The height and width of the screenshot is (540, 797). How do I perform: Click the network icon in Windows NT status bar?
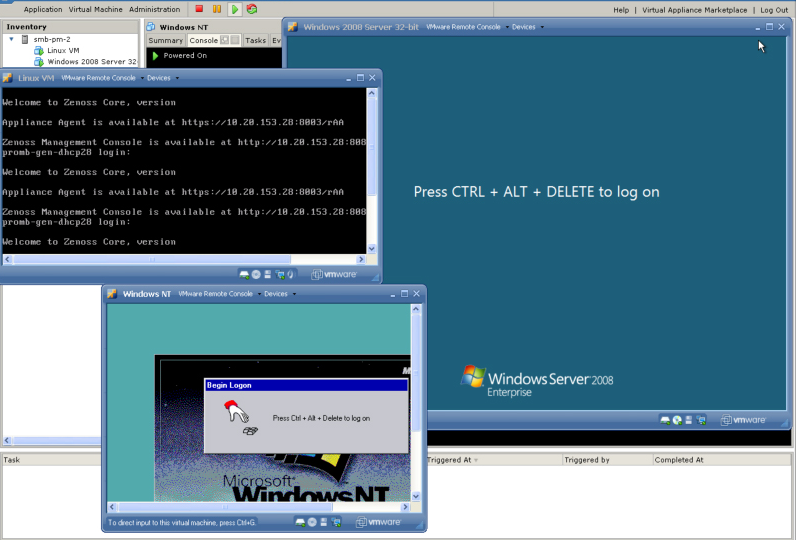[336, 522]
